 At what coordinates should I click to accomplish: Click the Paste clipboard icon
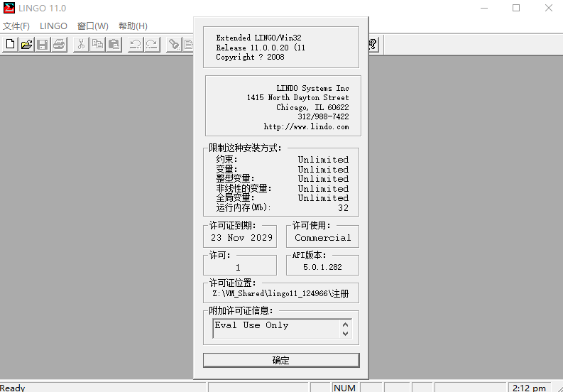pyautogui.click(x=114, y=45)
